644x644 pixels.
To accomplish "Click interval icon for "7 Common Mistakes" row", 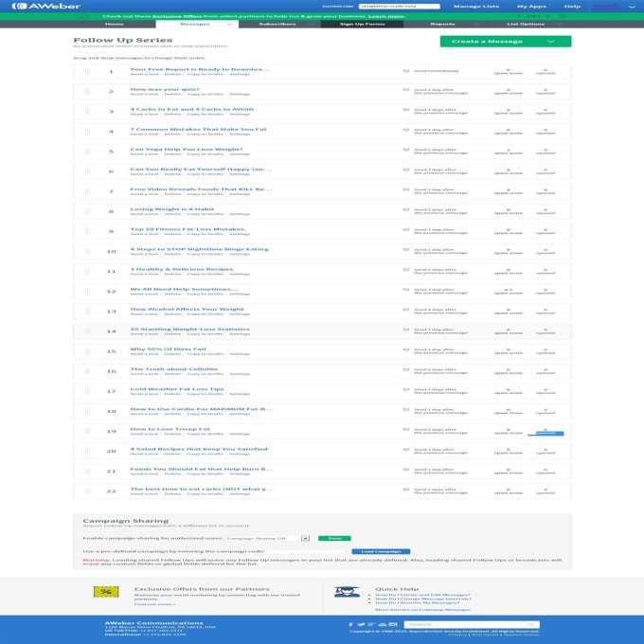I will pos(405,130).
